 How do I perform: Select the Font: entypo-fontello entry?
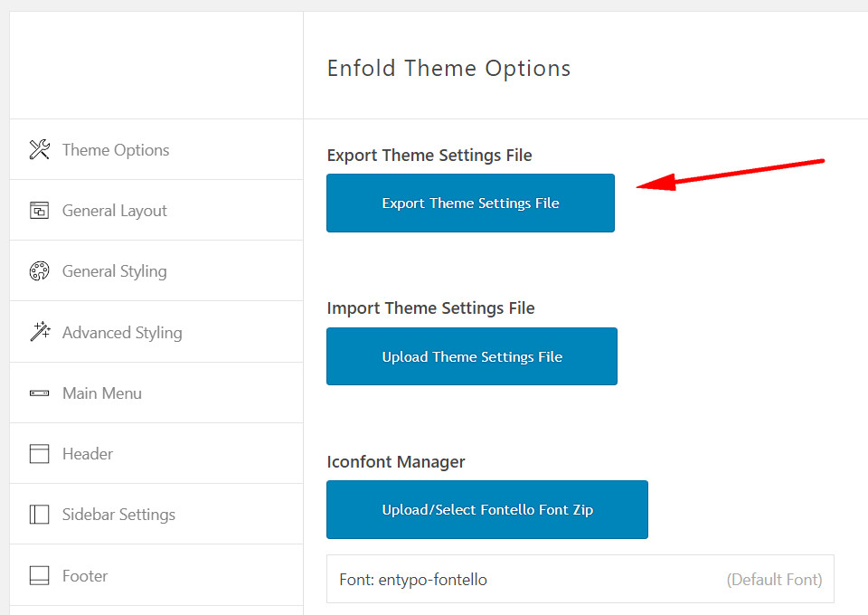pos(580,579)
